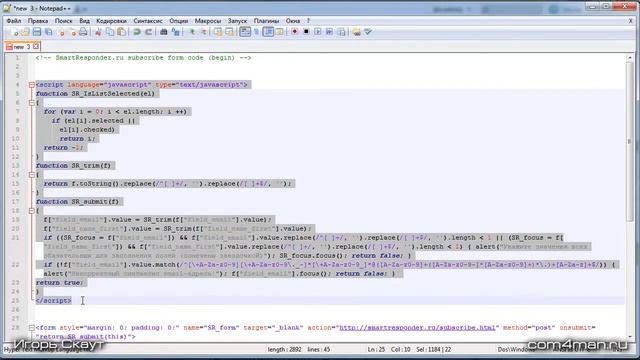The height and width of the screenshot is (360, 640).
Task: Click 'length : 2892' in status bar
Action: click(284, 349)
